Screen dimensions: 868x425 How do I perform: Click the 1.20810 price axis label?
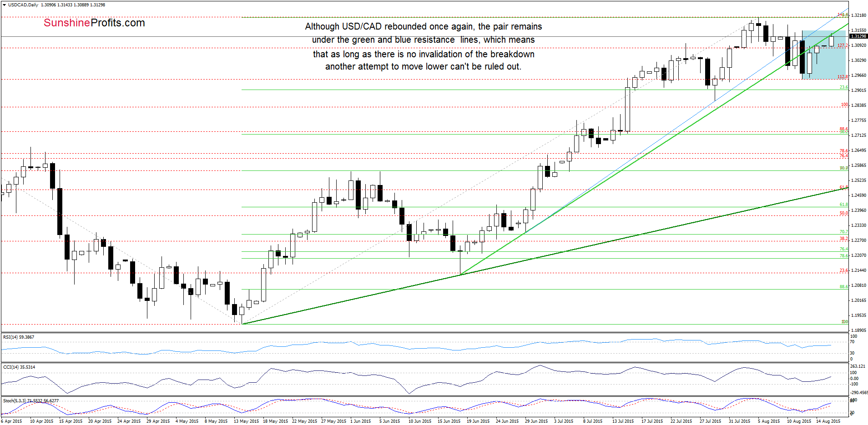coord(859,285)
